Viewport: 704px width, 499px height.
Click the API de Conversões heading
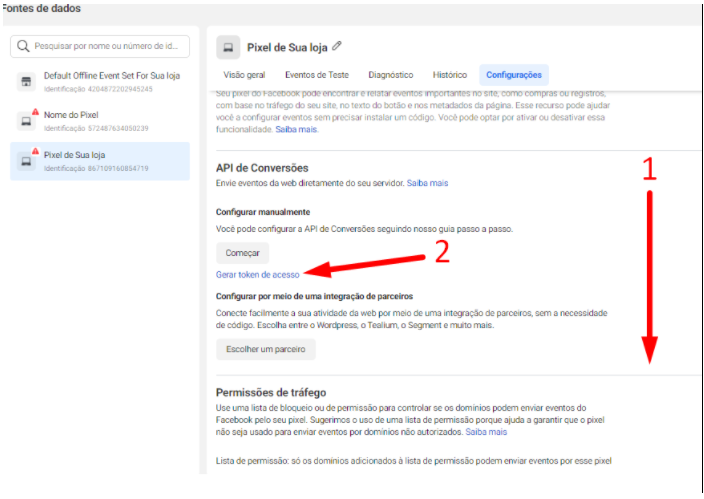(x=262, y=168)
